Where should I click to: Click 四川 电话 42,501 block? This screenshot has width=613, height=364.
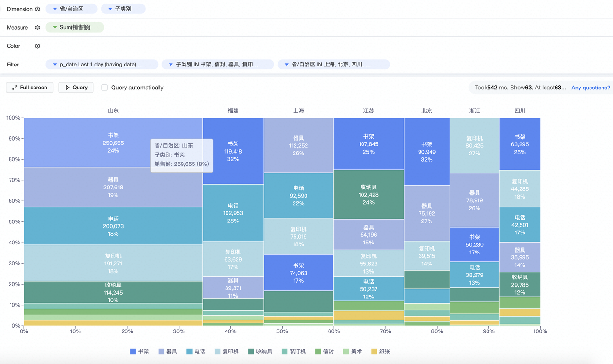[x=520, y=224]
